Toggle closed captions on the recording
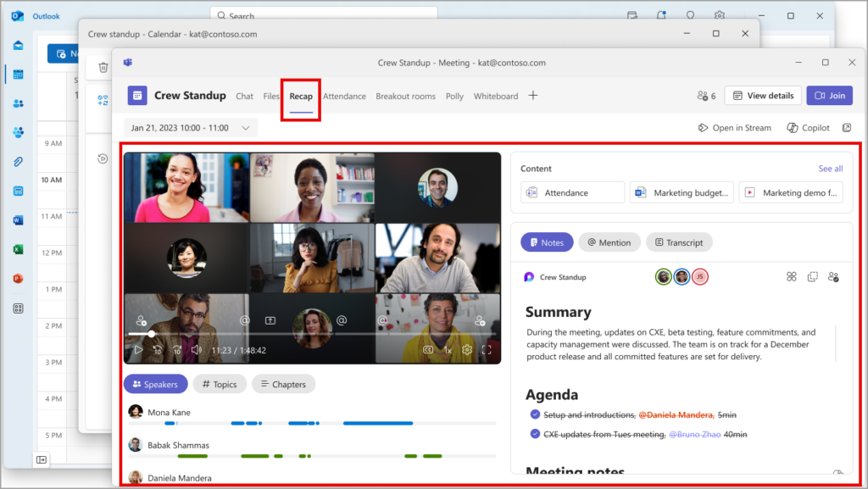868x489 pixels. pyautogui.click(x=428, y=350)
